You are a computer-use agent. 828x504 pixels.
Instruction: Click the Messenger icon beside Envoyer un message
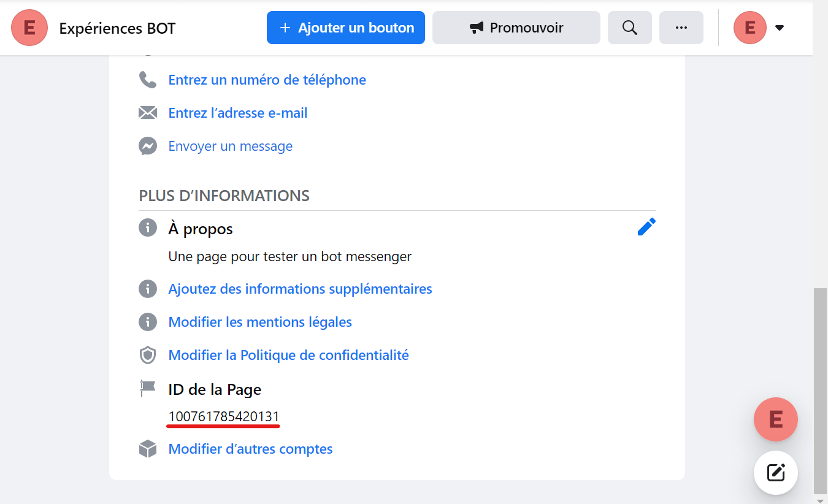point(148,146)
